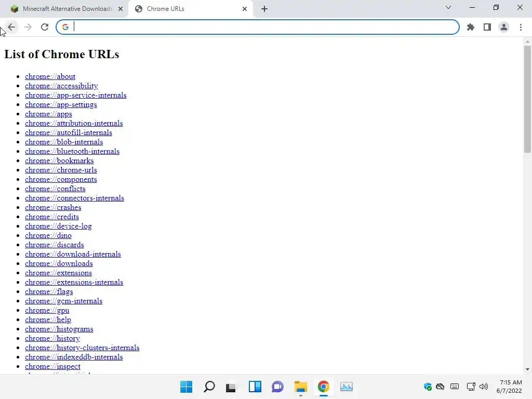Open Chrome's three-dot menu
This screenshot has height=399, width=532.
coord(521,27)
